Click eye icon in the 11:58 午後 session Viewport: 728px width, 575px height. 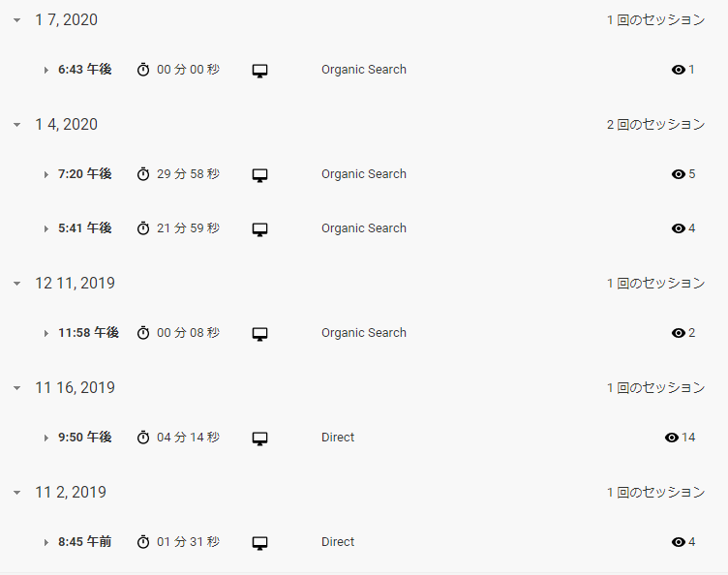point(679,333)
